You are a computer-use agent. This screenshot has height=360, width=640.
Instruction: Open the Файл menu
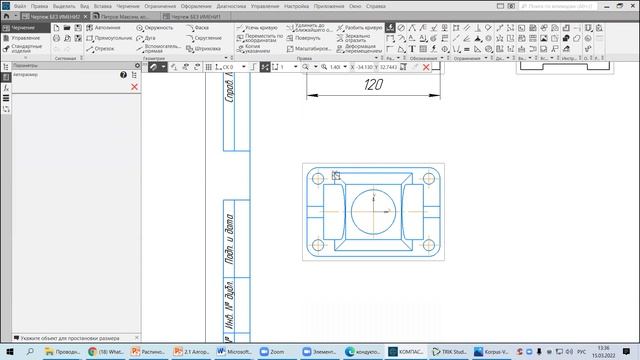[20, 6]
